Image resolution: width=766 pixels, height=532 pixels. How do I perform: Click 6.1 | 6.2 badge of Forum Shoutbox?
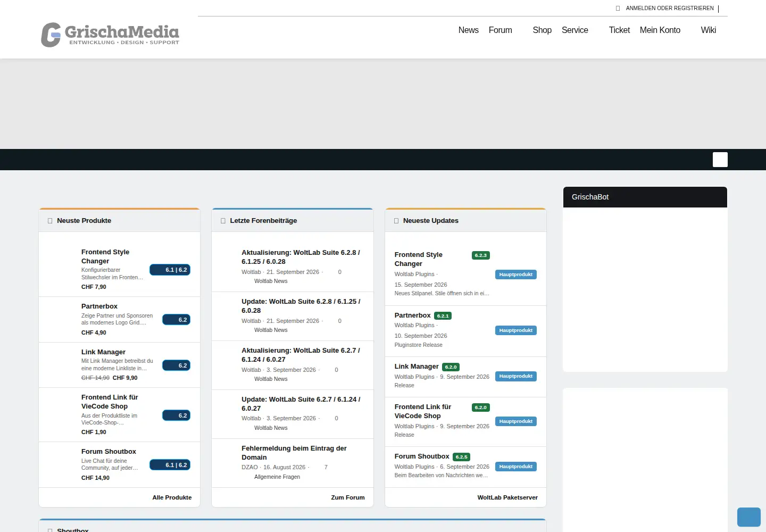[170, 465]
